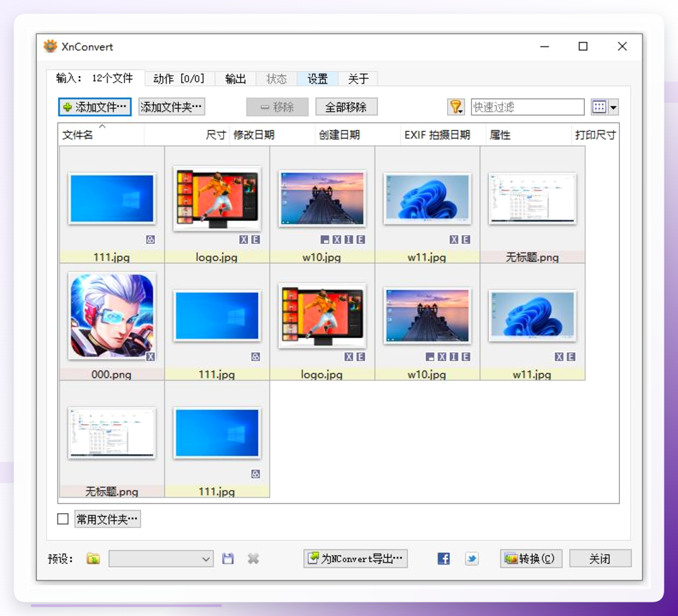Image resolution: width=678 pixels, height=616 pixels.
Task: Click the 关闭 button
Action: click(x=600, y=558)
